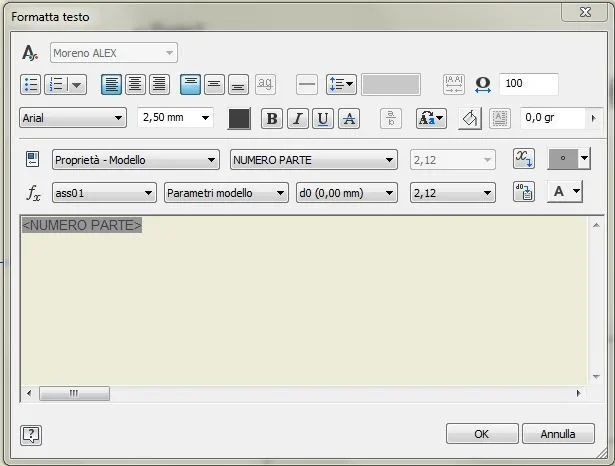Confirm with the OK button
The height and width of the screenshot is (466, 615).
coord(482,434)
